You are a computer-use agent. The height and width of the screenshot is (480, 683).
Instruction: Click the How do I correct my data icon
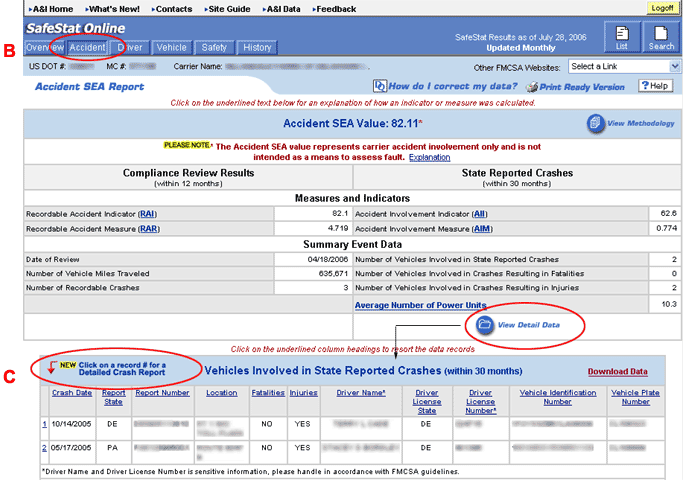click(x=379, y=86)
